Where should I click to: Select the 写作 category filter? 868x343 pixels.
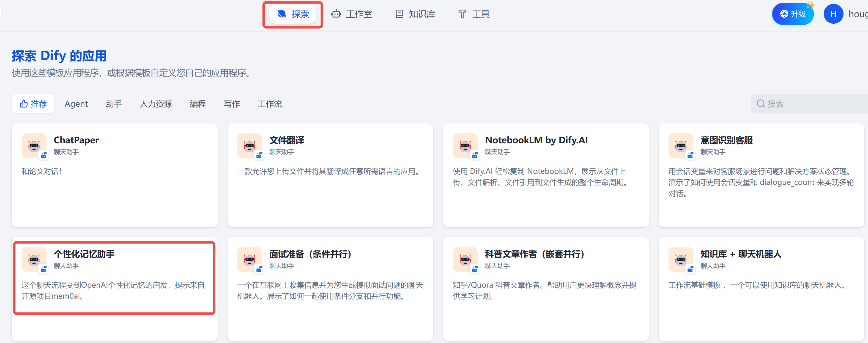pos(232,104)
